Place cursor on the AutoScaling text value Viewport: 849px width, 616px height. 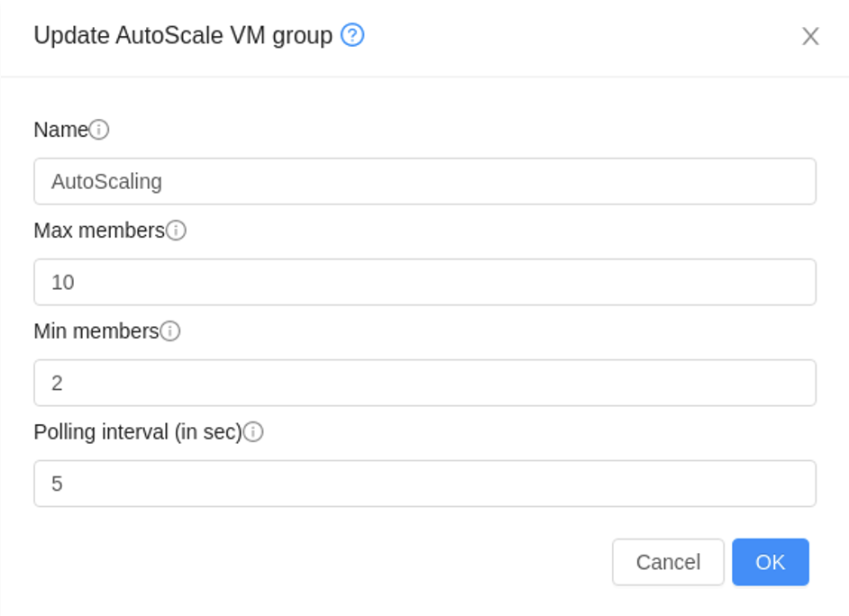(106, 182)
